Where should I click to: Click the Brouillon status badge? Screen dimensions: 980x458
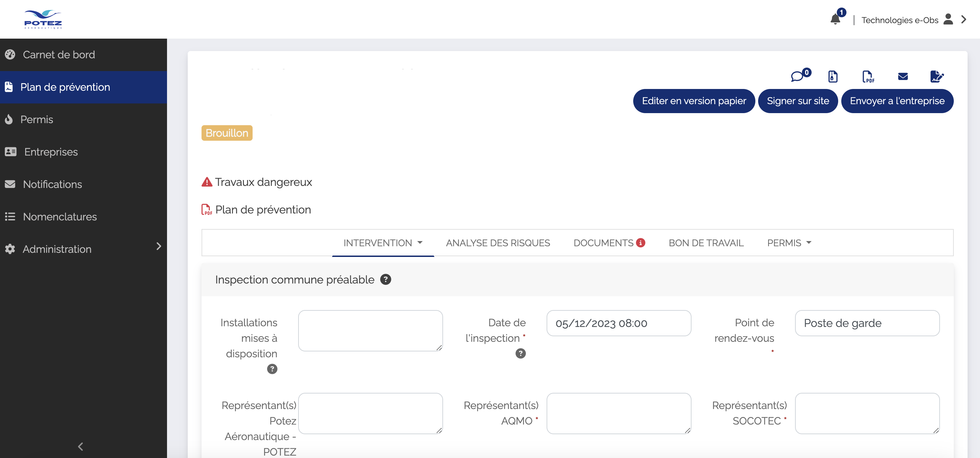pyautogui.click(x=227, y=132)
